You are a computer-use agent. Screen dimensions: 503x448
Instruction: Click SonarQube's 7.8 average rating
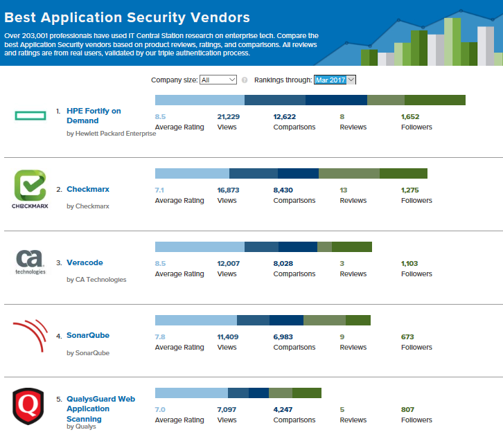point(160,337)
